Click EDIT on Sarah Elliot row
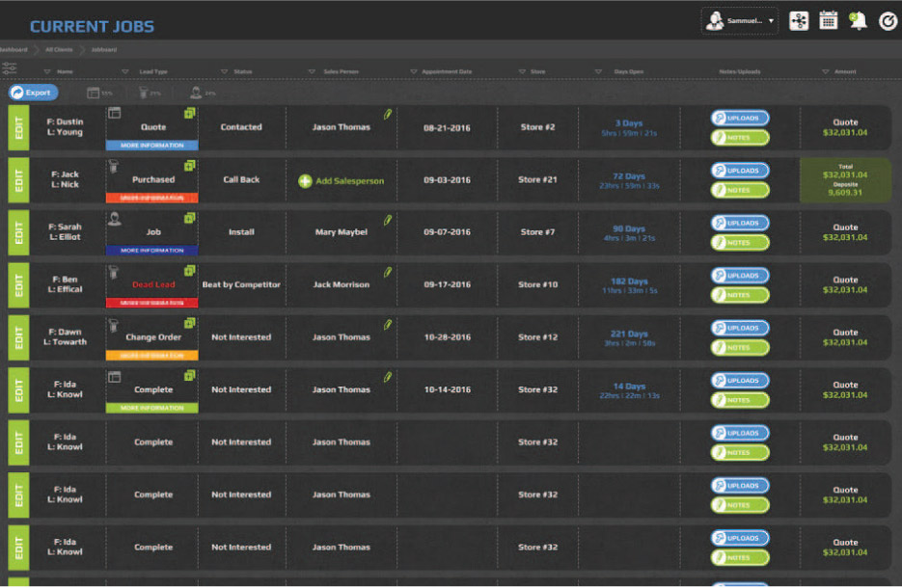 (18, 232)
